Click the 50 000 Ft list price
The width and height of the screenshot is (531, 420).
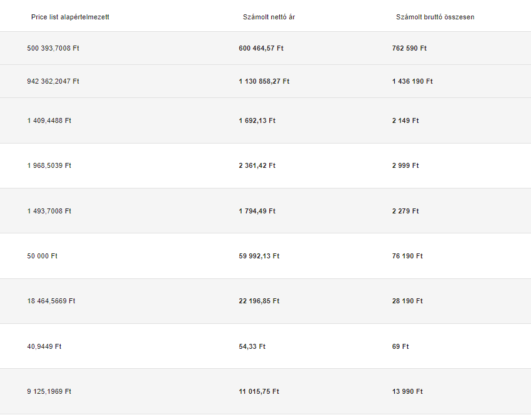point(42,256)
